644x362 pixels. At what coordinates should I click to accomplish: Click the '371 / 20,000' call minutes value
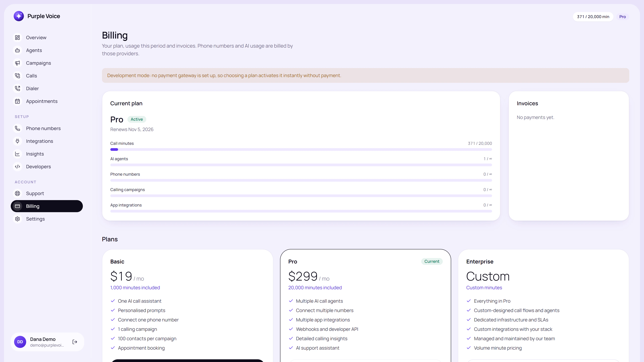[480, 143]
